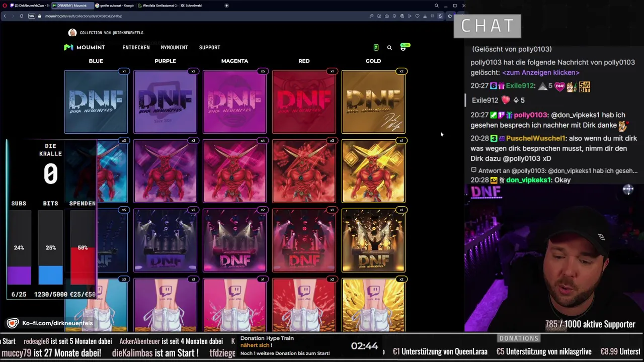Open the Red DNF stage card
644x362 pixels.
pos(304,241)
